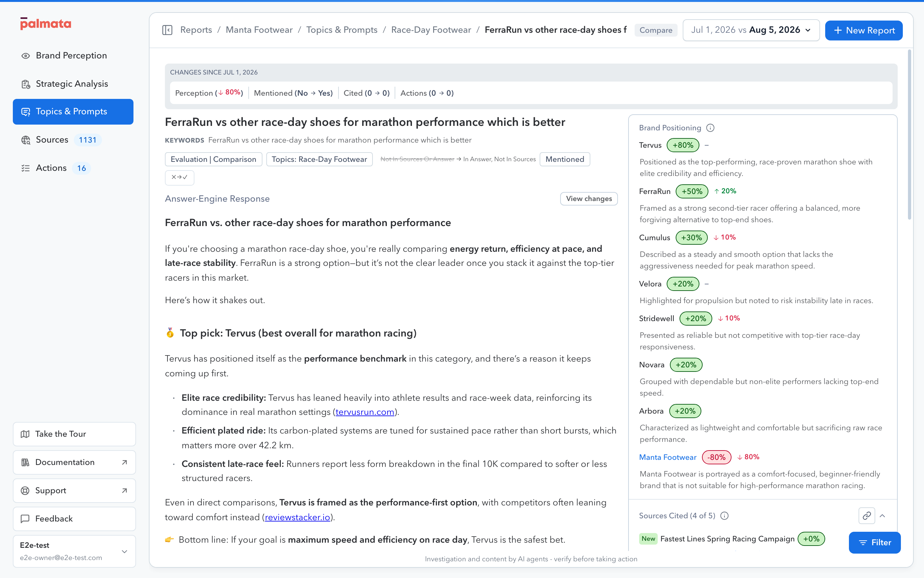The image size is (924, 578).
Task: Click the Evaluation | Comparison tag
Action: tap(213, 159)
